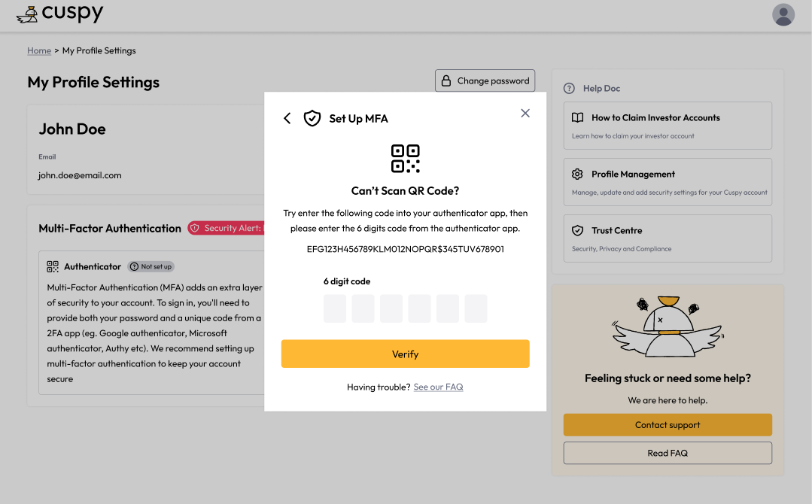Click the Trust Centre shield icon

(x=577, y=231)
